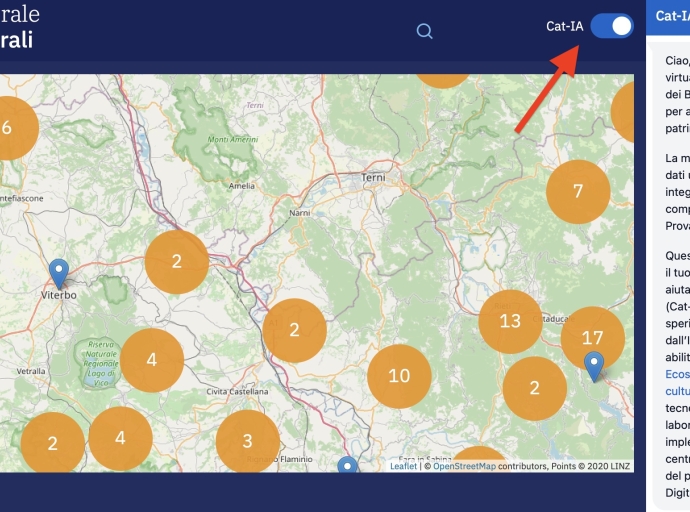The height and width of the screenshot is (512, 690).
Task: Click the blue pin at bottom map edge
Action: [347, 466]
